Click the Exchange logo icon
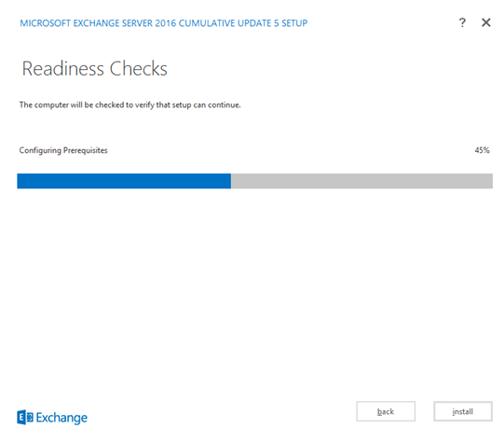Viewport: 504px width, 442px height. pos(25,417)
